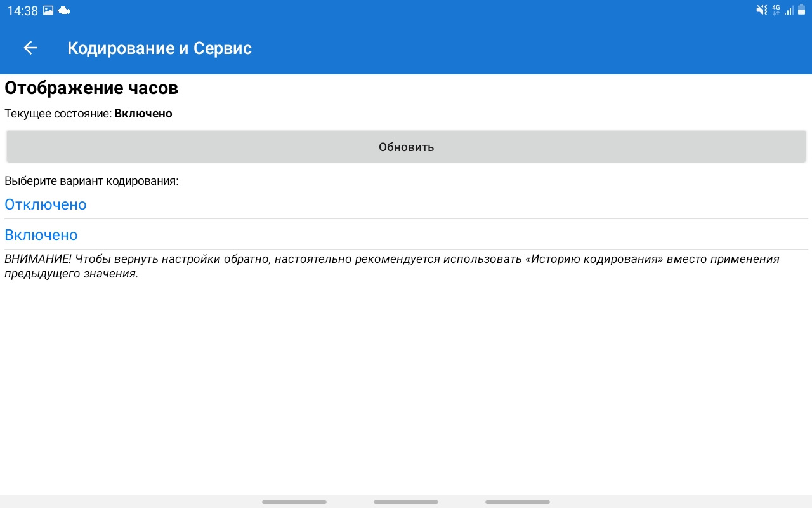
Task: Select the Отключено coding option
Action: click(x=406, y=204)
